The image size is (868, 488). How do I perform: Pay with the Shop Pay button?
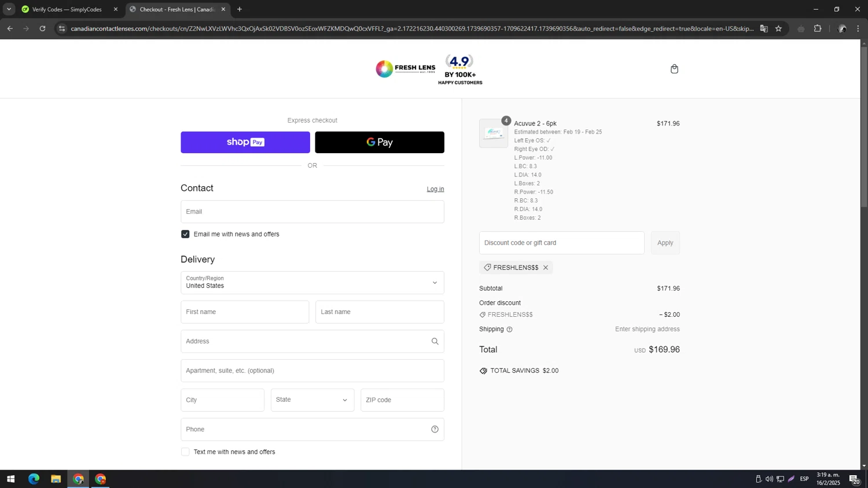tap(245, 142)
